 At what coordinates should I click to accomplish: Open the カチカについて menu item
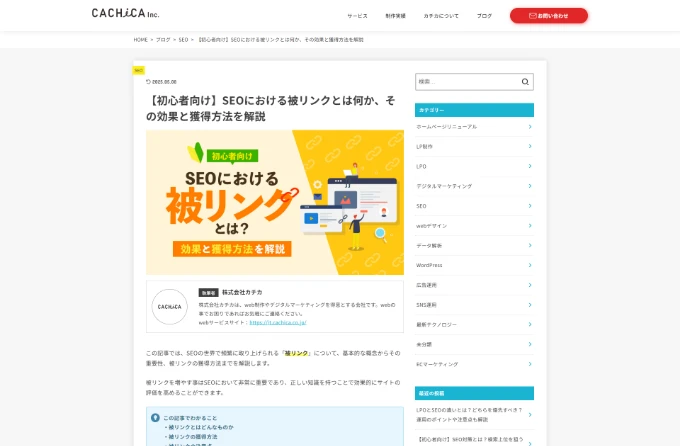coord(441,16)
